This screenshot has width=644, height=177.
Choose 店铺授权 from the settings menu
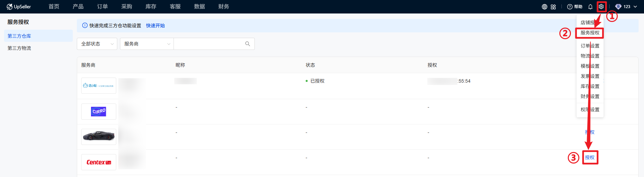pyautogui.click(x=590, y=23)
